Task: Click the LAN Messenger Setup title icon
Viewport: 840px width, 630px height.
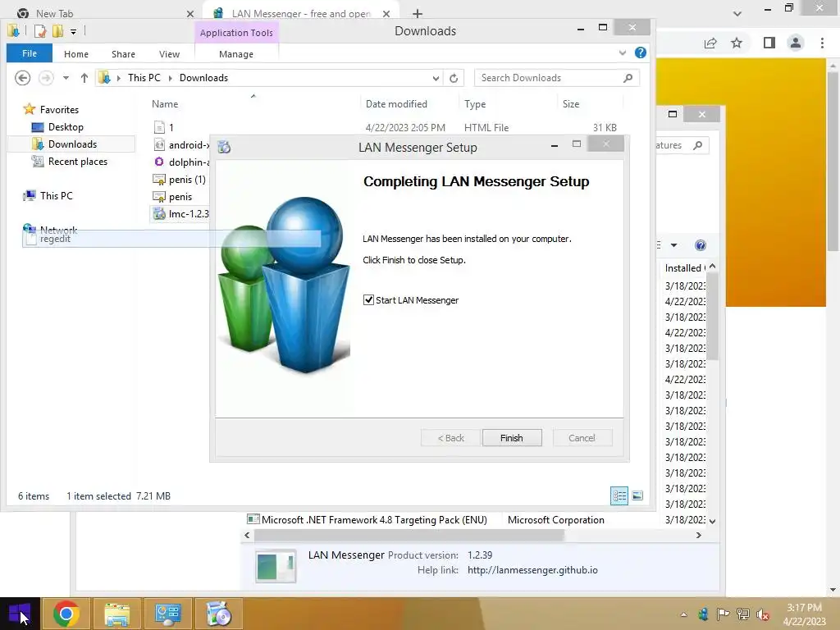Action: click(225, 147)
